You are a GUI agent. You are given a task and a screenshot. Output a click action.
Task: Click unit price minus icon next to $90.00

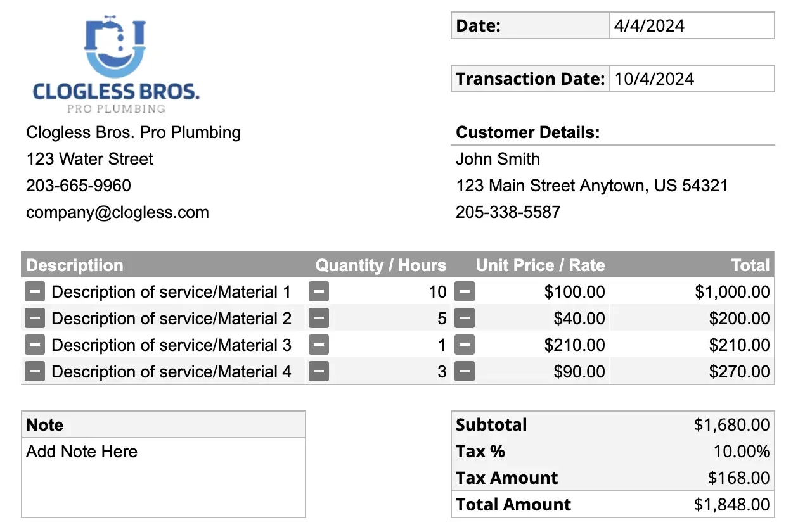tap(465, 372)
